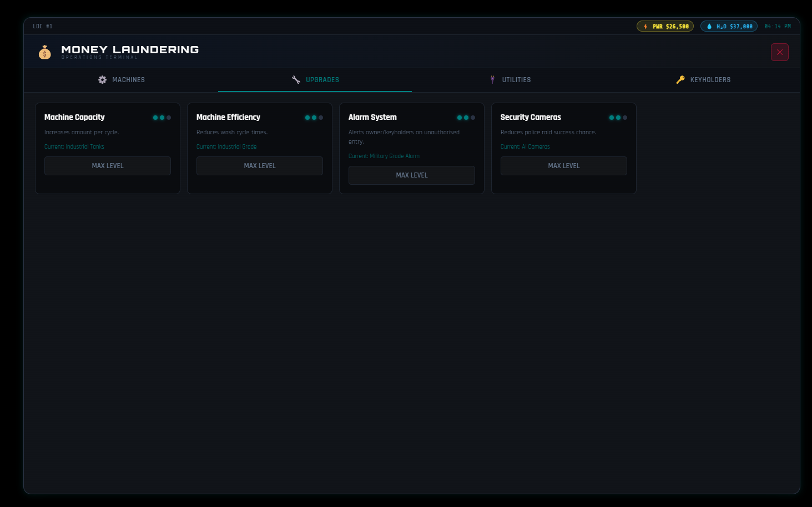Click Max Level button under Security Cameras
This screenshot has height=507, width=812.
pyautogui.click(x=564, y=166)
